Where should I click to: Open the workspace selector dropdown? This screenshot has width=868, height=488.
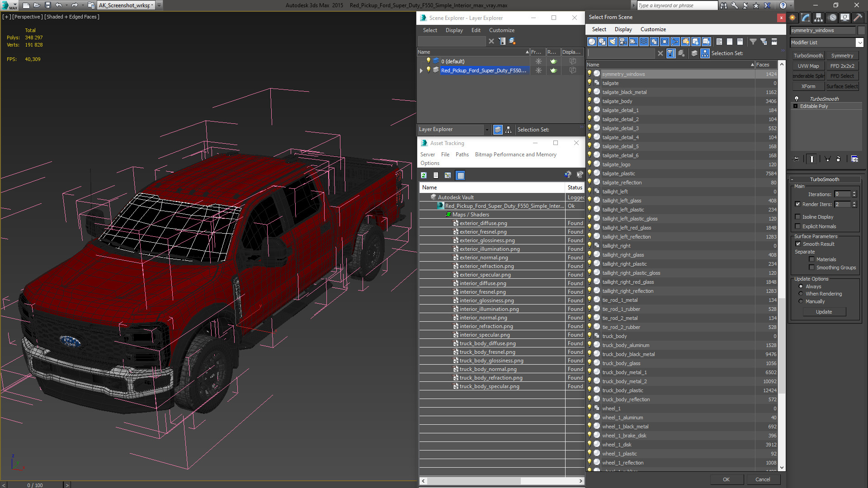pyautogui.click(x=152, y=5)
